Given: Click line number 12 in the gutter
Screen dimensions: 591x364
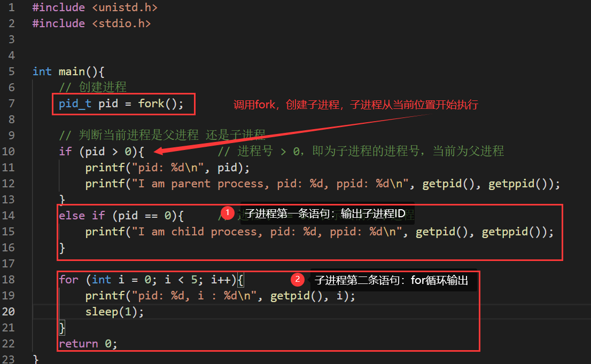Looking at the screenshot, I should (x=9, y=184).
